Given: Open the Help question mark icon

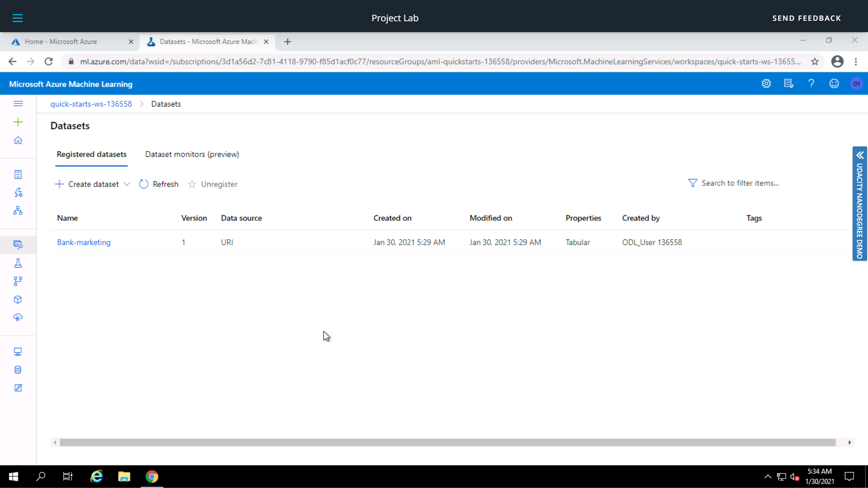Looking at the screenshot, I should tap(811, 84).
